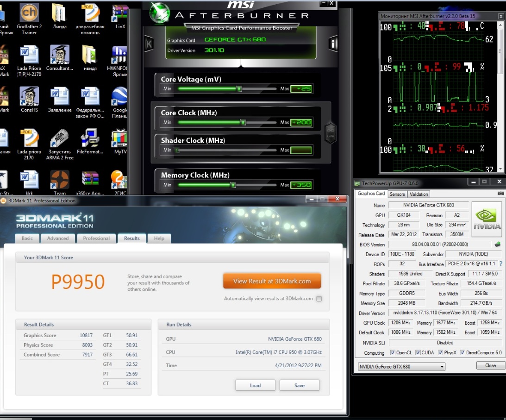Switch to the Professional tab in 3DMark 11
506x420 pixels.
(96, 238)
